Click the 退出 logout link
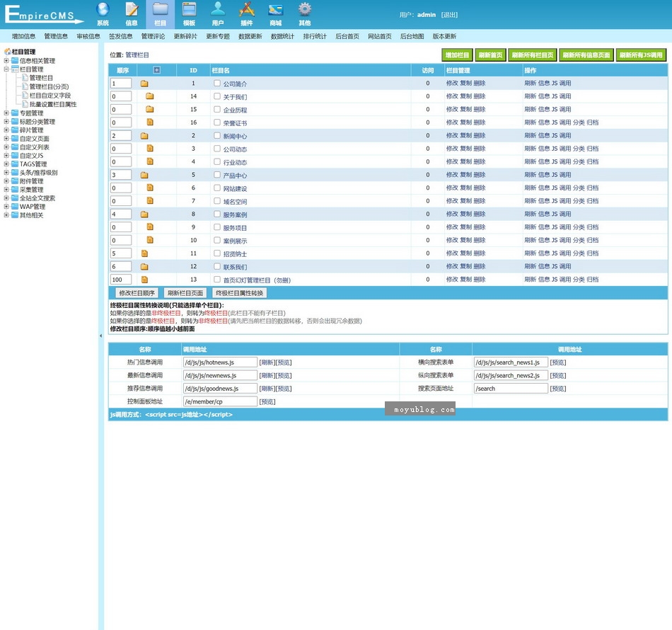The image size is (672, 630). (x=450, y=15)
